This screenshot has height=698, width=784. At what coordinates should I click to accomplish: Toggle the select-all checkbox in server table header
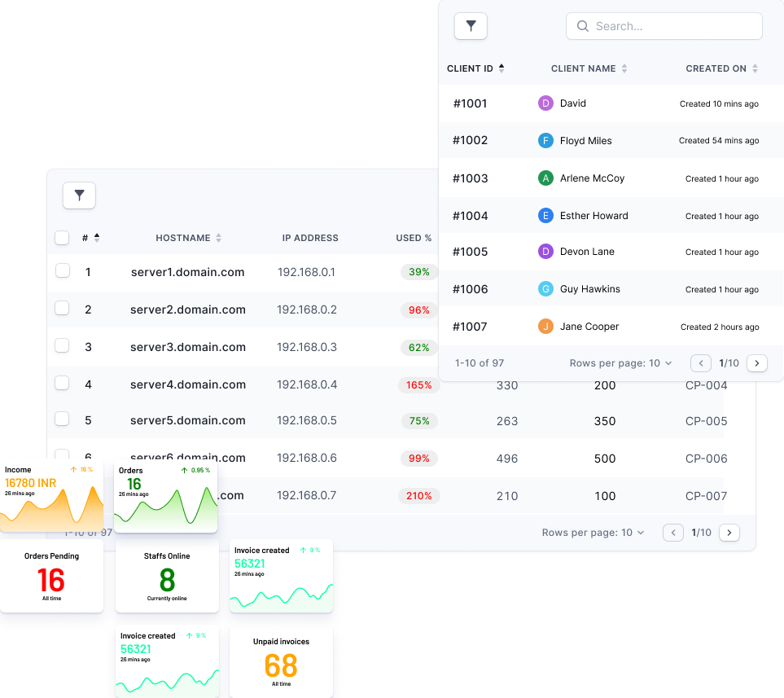tap(62, 238)
